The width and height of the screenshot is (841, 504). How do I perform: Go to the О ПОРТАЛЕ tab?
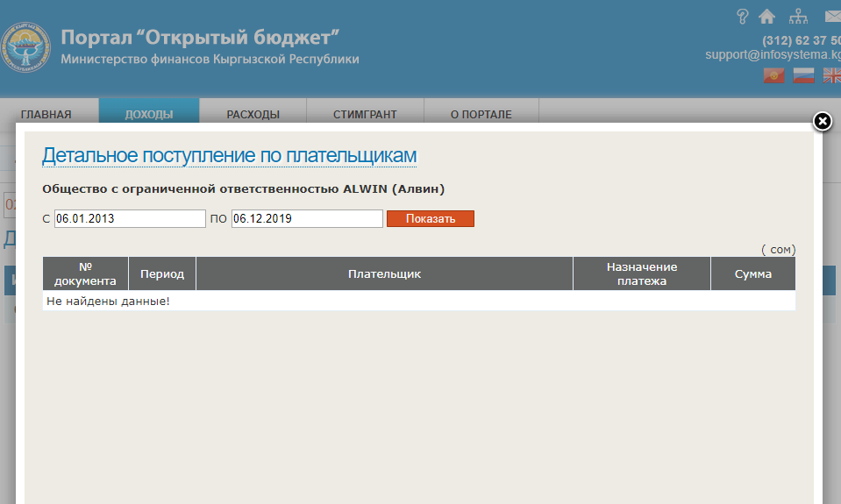(x=481, y=114)
